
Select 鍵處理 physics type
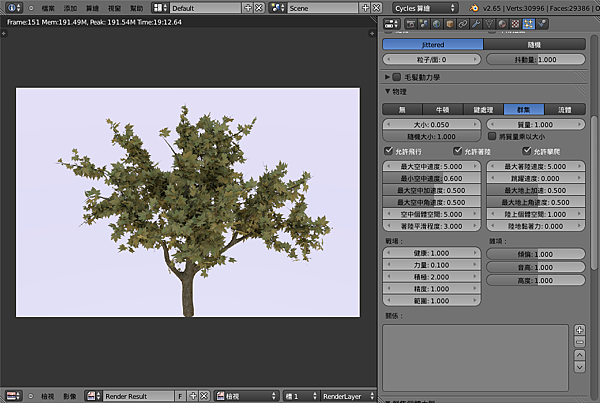coord(483,109)
